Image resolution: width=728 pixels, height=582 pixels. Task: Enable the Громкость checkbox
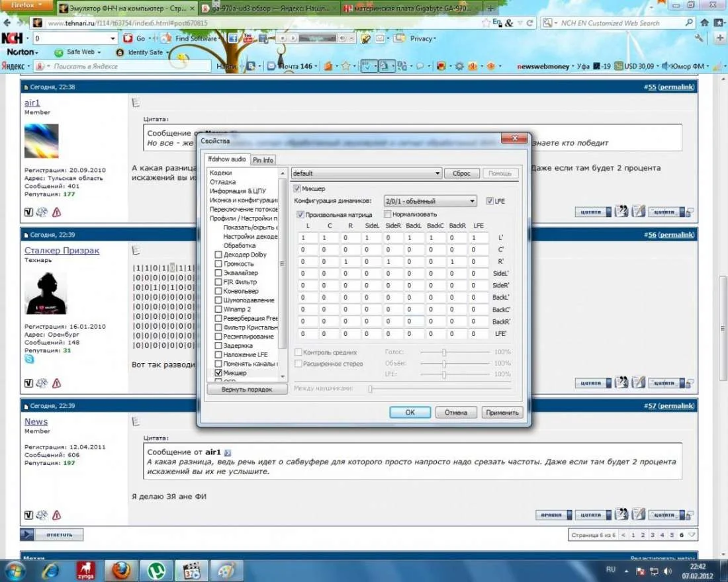pos(218,264)
